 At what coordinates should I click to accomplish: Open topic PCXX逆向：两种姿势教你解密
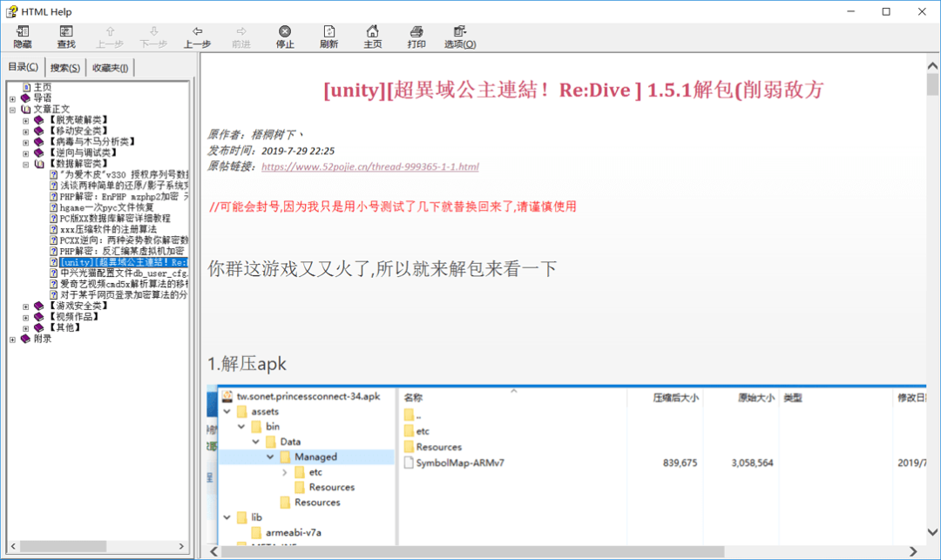tap(124, 240)
